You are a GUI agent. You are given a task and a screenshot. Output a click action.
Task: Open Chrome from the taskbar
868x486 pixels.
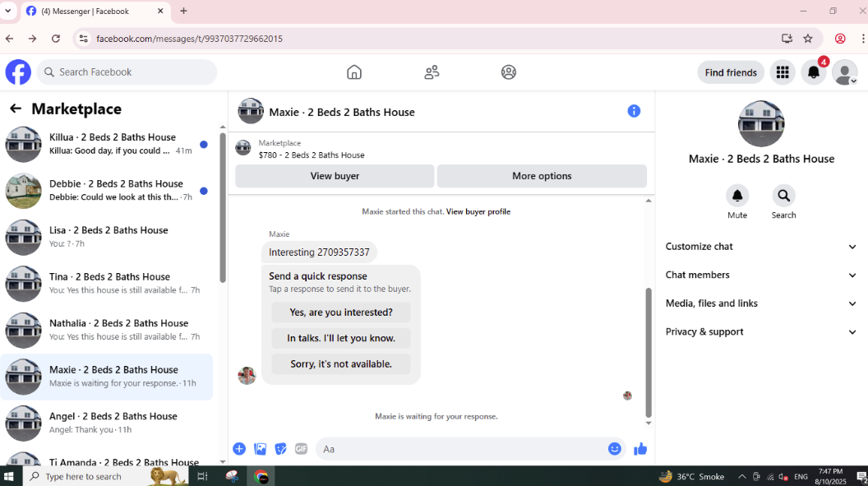pyautogui.click(x=261, y=476)
